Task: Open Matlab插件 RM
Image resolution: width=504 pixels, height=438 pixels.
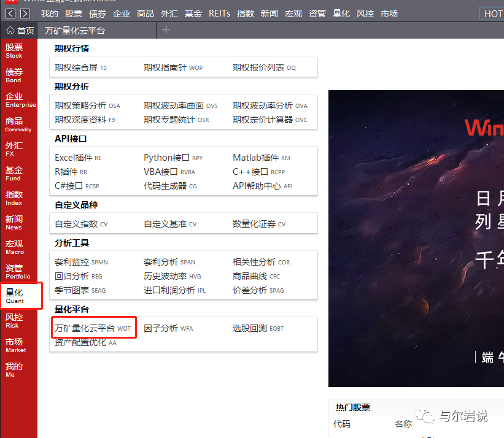Action: [x=262, y=158]
